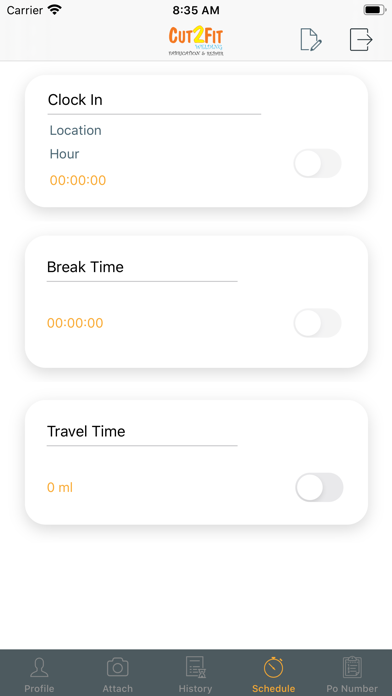
Task: Open the History list icon
Action: point(195,668)
